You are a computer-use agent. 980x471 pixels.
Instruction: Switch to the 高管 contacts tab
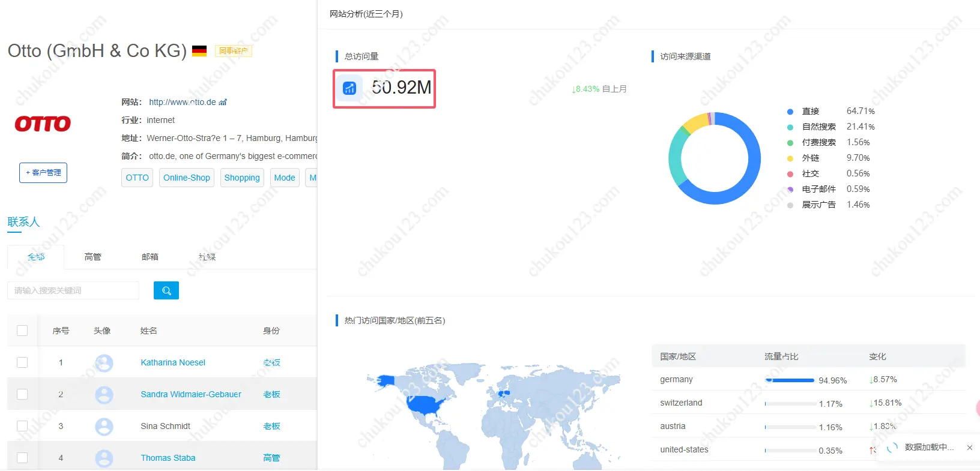pos(93,257)
